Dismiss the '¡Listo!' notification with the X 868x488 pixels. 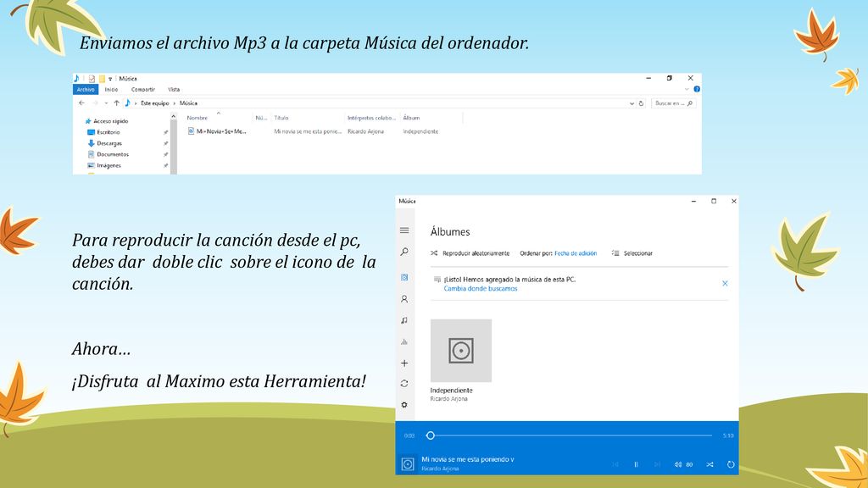tap(725, 283)
